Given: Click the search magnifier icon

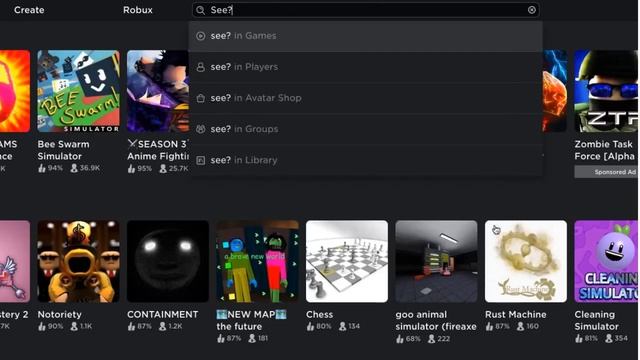Looking at the screenshot, I should point(200,10).
